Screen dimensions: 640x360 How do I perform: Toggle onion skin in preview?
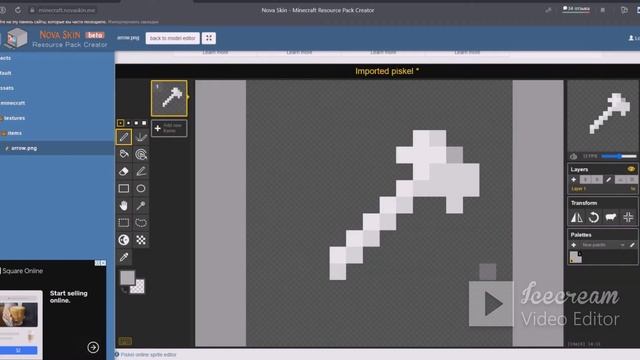(573, 156)
